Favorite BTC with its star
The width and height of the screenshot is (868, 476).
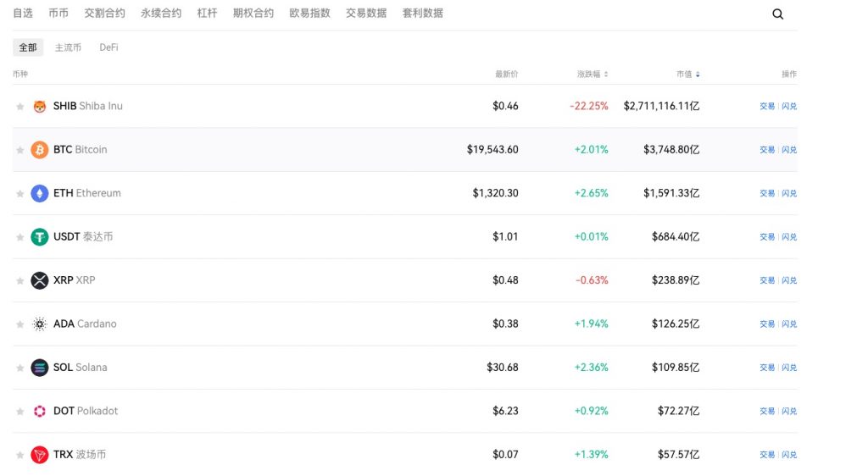tap(20, 150)
